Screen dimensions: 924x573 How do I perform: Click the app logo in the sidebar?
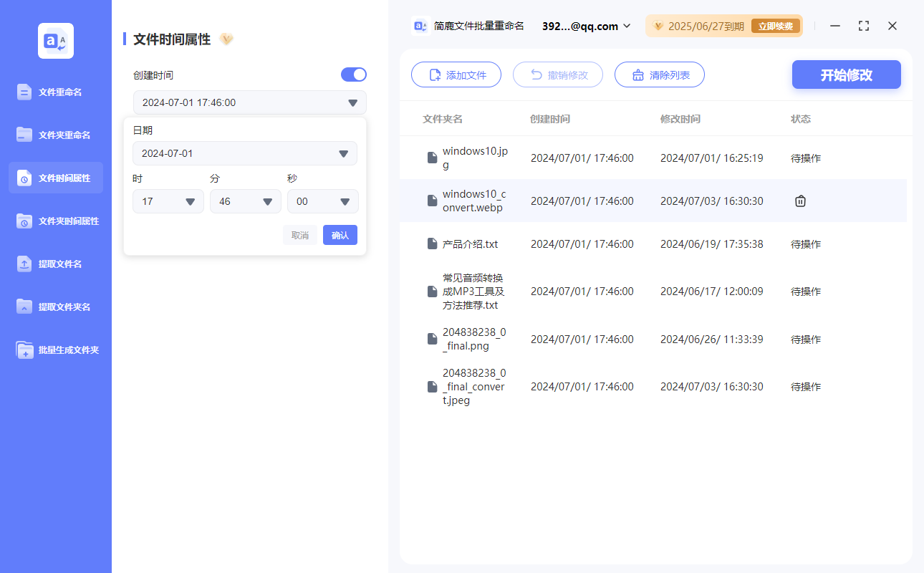pos(56,41)
